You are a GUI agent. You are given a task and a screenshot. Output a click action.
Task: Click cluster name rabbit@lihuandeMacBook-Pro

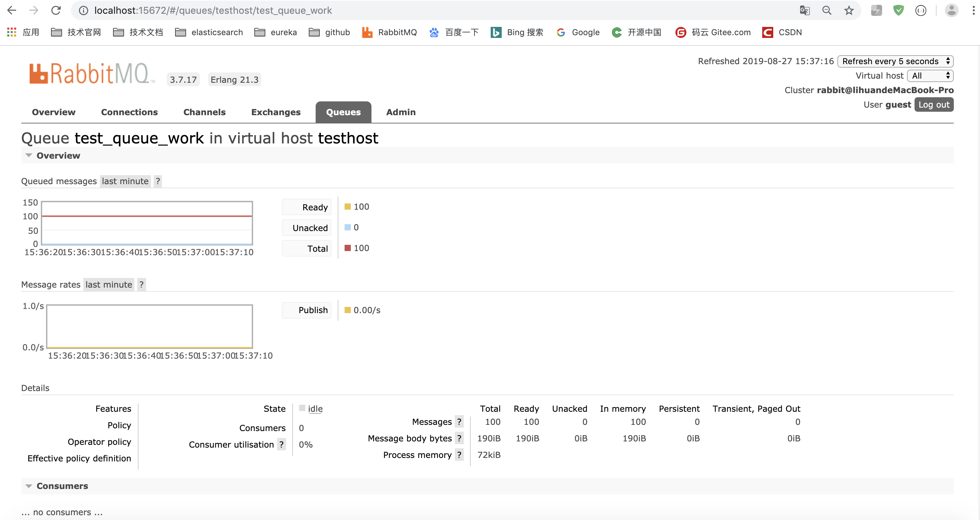pos(885,90)
